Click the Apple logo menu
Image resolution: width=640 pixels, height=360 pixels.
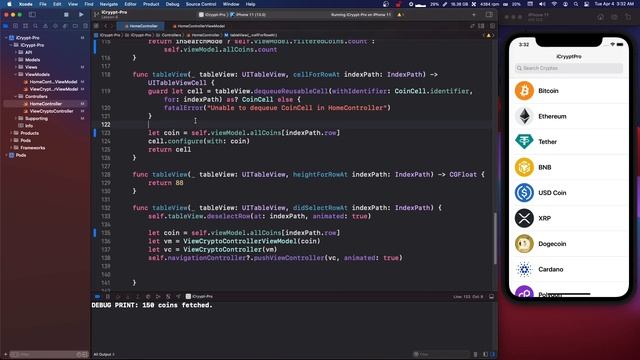[9, 4]
